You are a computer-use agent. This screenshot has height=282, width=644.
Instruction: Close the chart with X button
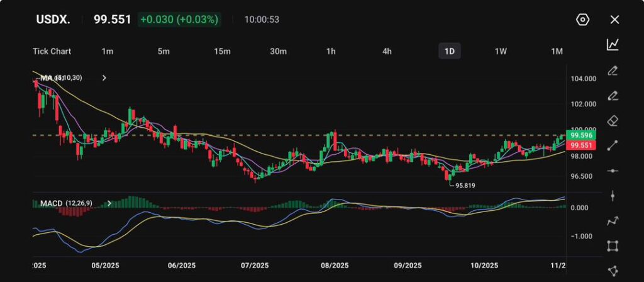[x=614, y=20]
